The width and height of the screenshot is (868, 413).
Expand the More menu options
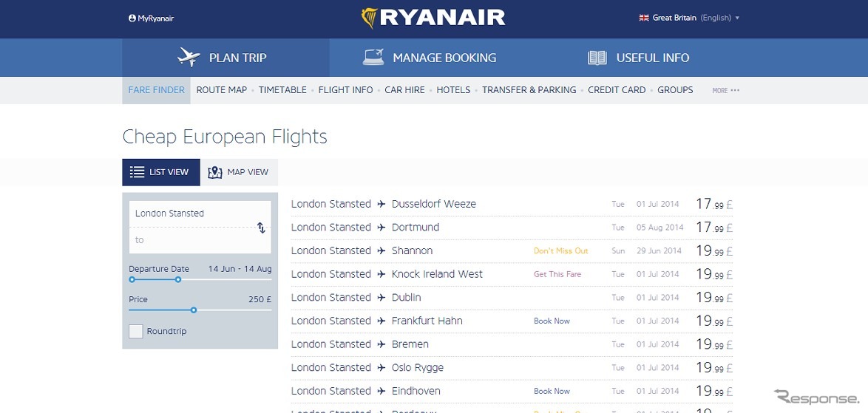click(x=726, y=91)
